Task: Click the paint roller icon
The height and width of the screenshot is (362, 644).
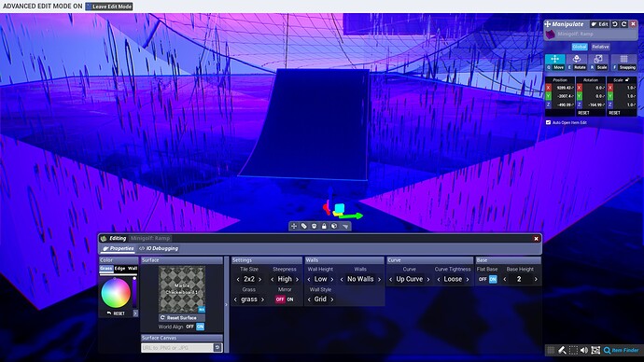Action: [x=562, y=350]
